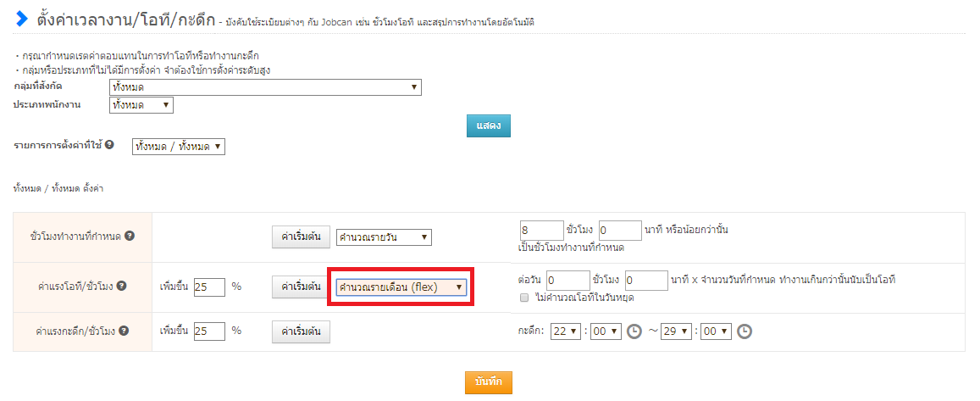Expand the คำนวณรายเดือน (flex) dropdown

401,287
